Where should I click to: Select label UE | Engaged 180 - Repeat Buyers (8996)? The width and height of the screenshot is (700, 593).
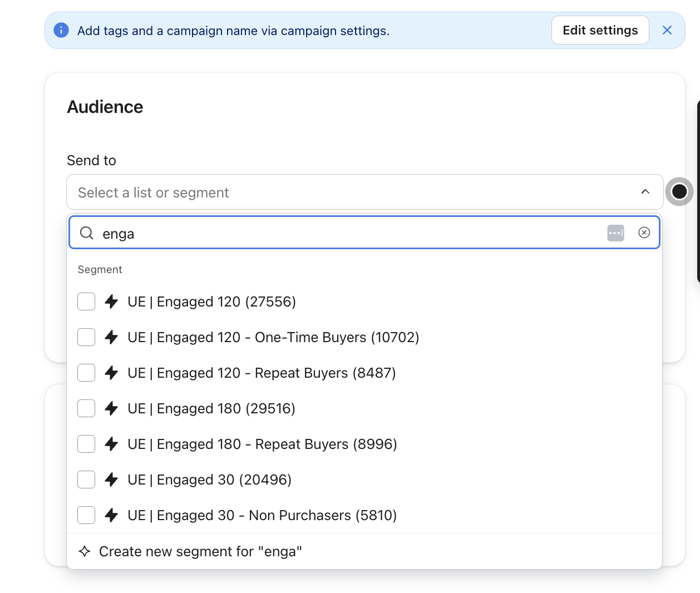tap(262, 444)
